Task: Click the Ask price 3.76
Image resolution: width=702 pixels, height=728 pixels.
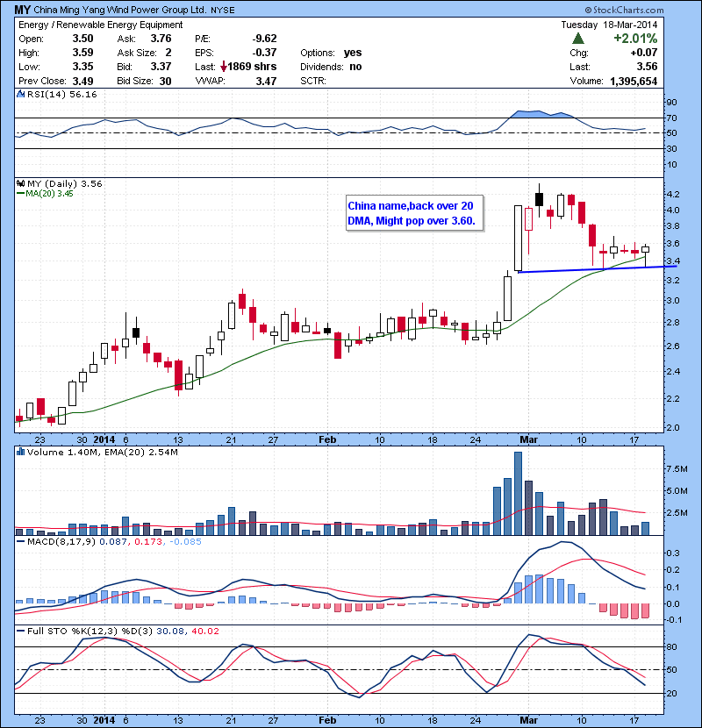Action: pyautogui.click(x=161, y=39)
